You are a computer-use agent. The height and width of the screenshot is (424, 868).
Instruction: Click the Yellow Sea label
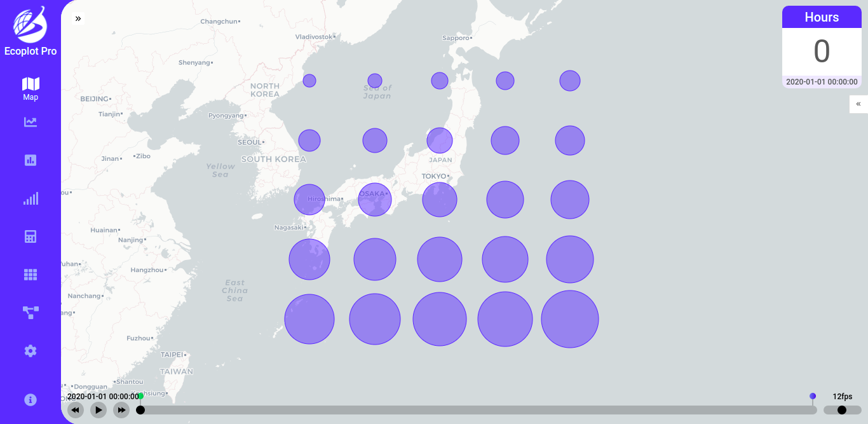(220, 170)
